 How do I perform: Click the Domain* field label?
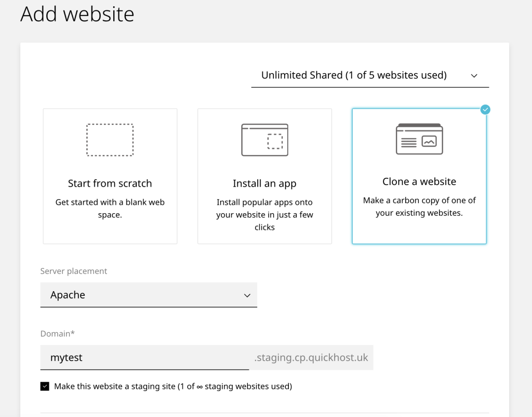tap(57, 333)
